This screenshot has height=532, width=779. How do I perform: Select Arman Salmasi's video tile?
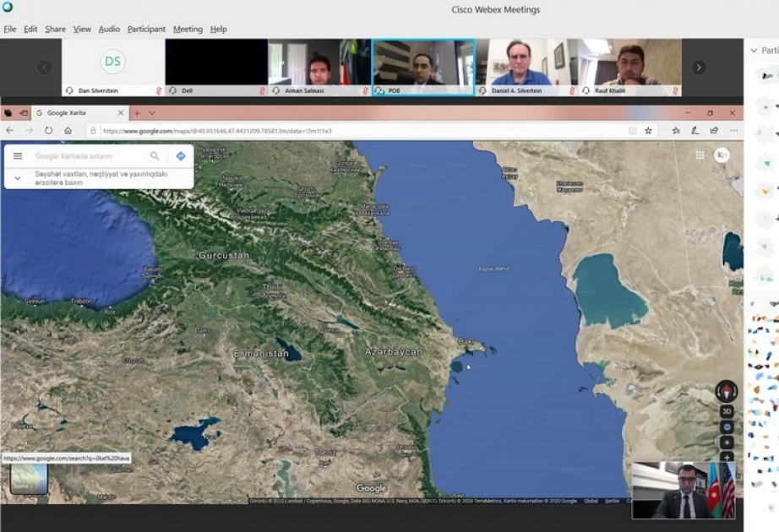[x=320, y=67]
